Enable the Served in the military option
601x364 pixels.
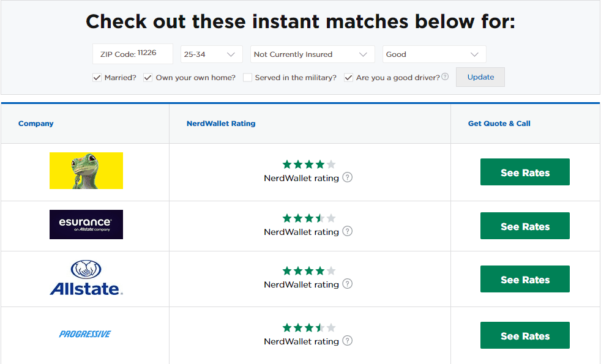247,77
